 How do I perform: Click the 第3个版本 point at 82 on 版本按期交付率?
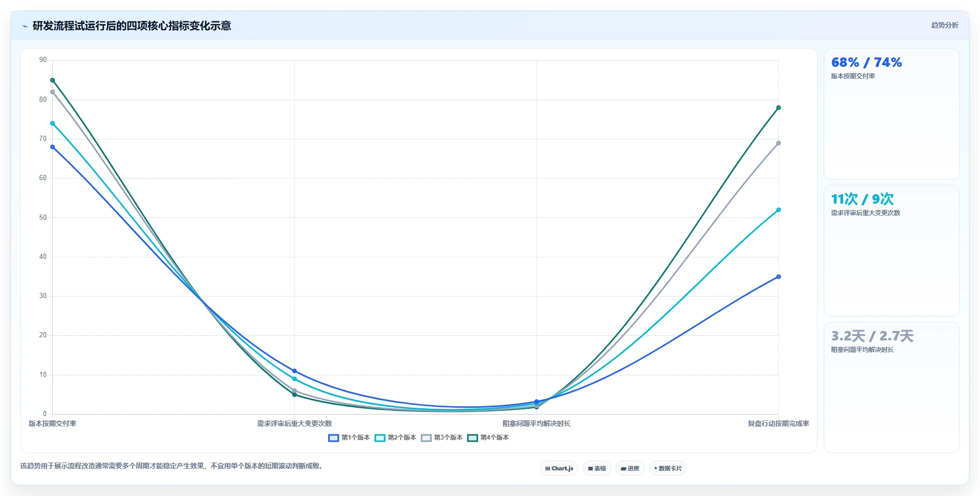click(52, 92)
